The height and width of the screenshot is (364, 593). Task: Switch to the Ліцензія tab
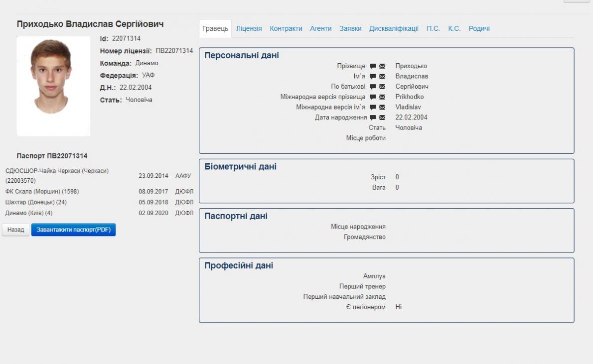pos(249,28)
